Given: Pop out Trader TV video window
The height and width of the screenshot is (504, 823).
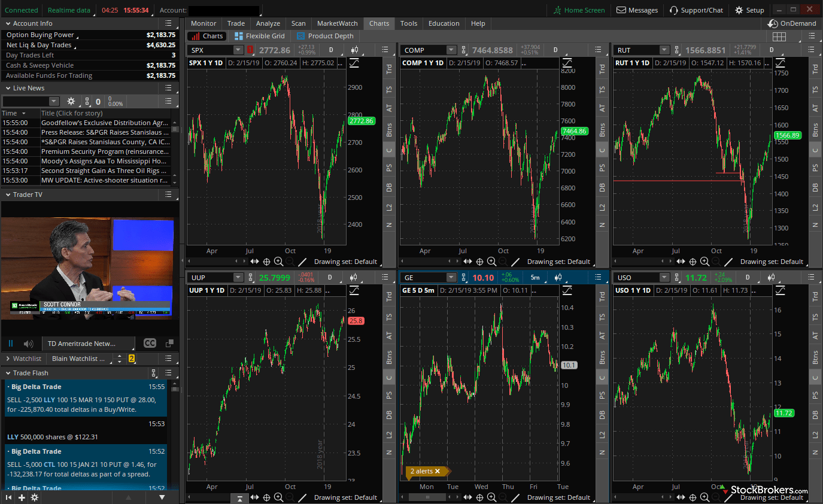Looking at the screenshot, I should click(169, 344).
